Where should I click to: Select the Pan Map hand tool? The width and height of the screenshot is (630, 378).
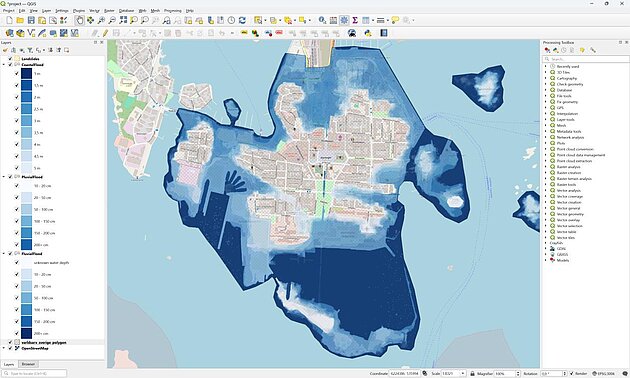(x=80, y=20)
